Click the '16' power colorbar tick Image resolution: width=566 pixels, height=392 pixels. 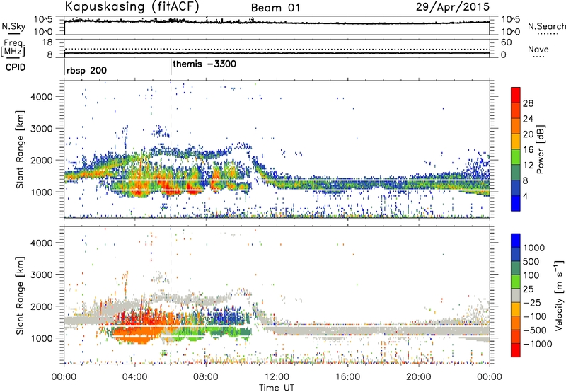click(528, 150)
